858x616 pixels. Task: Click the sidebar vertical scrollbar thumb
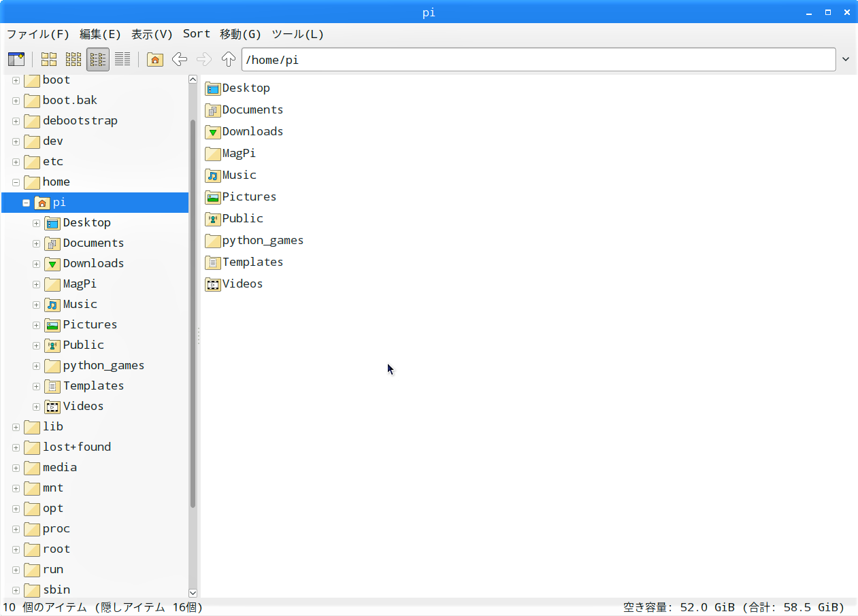pyautogui.click(x=193, y=313)
